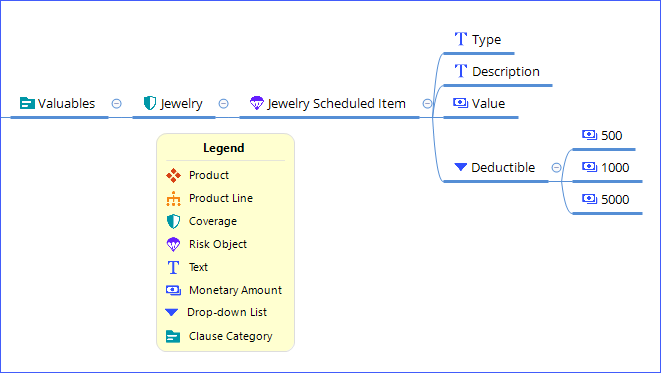Click the Clause Category icon in the legend
Image resolution: width=661 pixels, height=373 pixels.
point(173,336)
